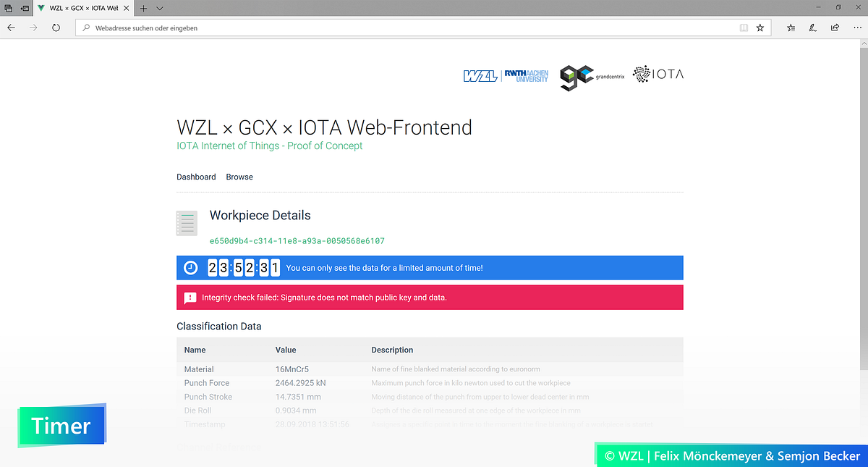Click the Integrity check failed message

tap(324, 298)
